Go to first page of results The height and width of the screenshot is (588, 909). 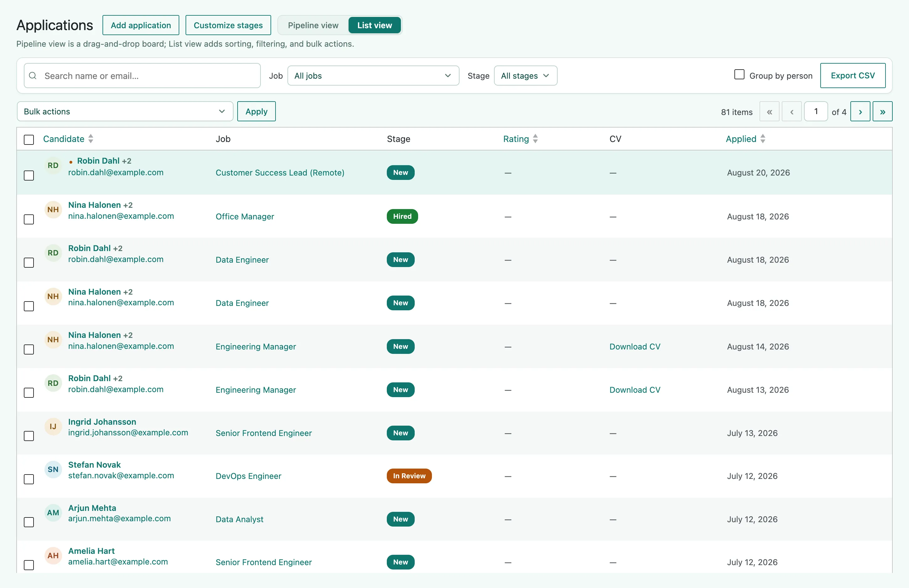click(769, 112)
